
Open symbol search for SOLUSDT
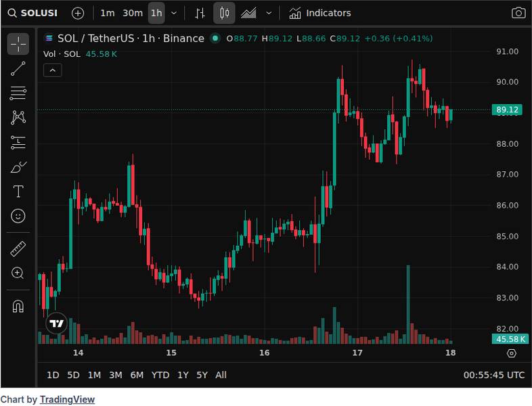[x=32, y=14]
